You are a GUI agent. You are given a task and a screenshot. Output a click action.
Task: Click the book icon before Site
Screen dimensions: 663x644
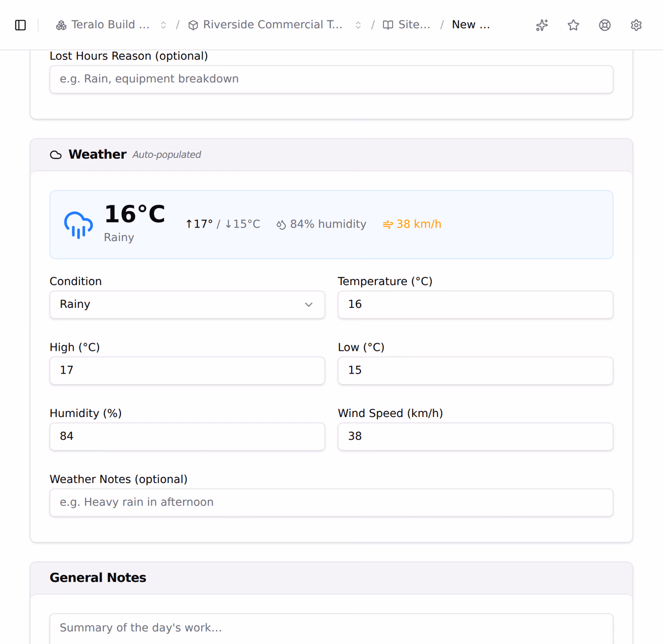coord(388,25)
